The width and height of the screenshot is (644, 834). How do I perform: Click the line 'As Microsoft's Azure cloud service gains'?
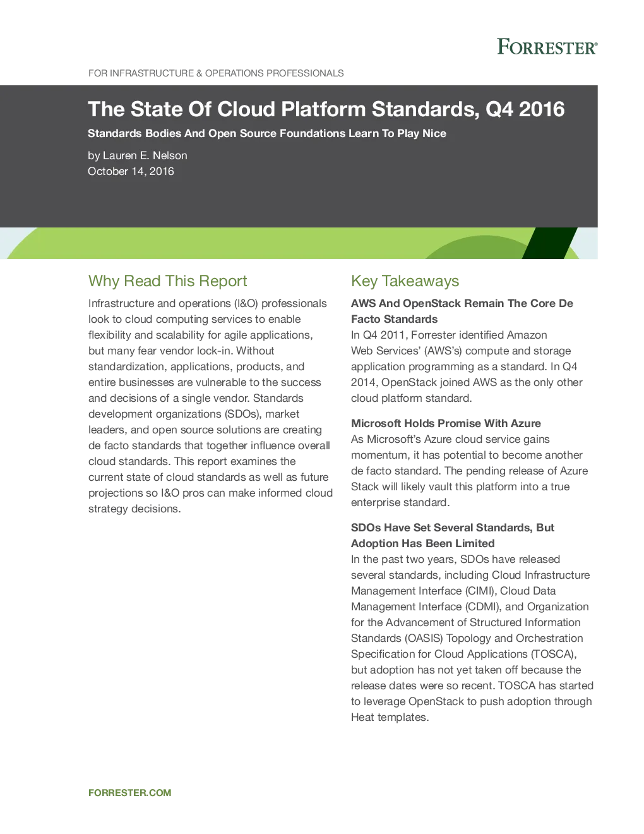pyautogui.click(x=450, y=439)
